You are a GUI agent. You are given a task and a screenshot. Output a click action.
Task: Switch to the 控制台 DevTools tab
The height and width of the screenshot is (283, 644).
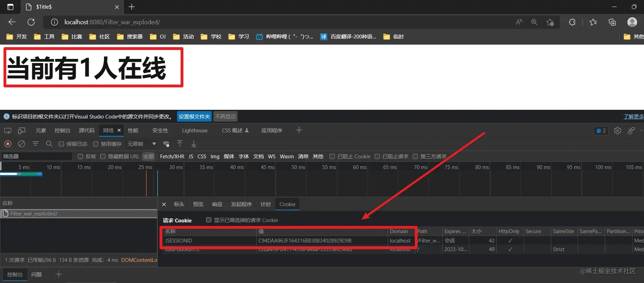pyautogui.click(x=62, y=131)
